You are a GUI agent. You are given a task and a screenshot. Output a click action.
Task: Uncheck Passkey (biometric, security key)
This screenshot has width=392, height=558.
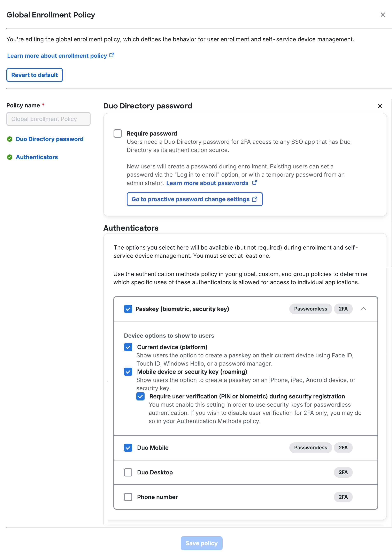pyautogui.click(x=128, y=309)
